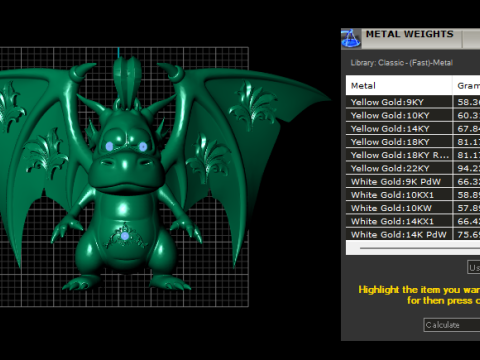Select the METAL WEIGHTS tab
Viewport: 480px width, 360px height.
(412, 38)
